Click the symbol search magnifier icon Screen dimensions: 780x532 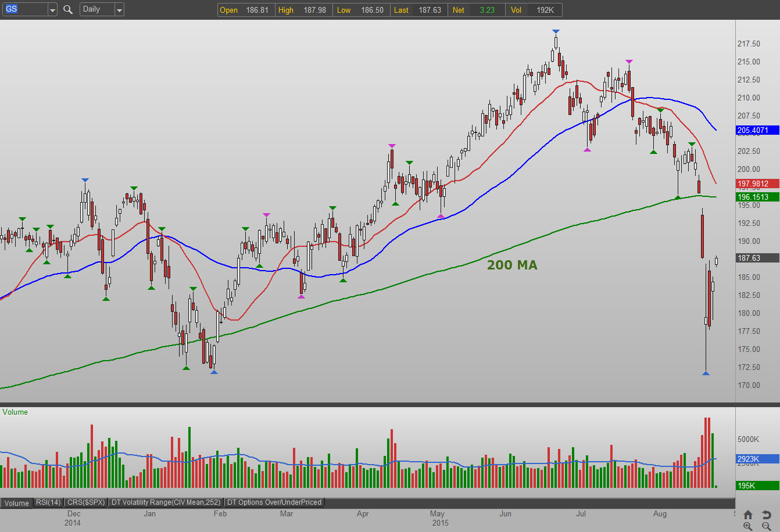click(68, 9)
